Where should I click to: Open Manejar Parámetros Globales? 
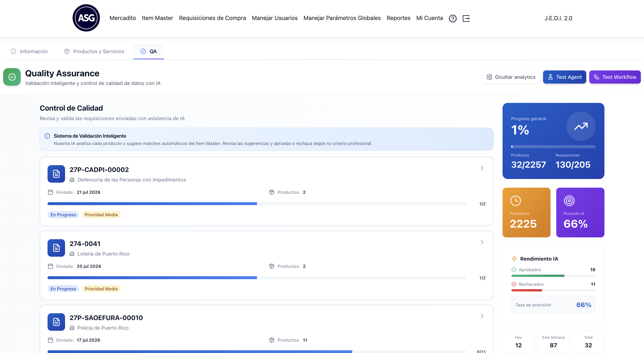pyautogui.click(x=342, y=18)
